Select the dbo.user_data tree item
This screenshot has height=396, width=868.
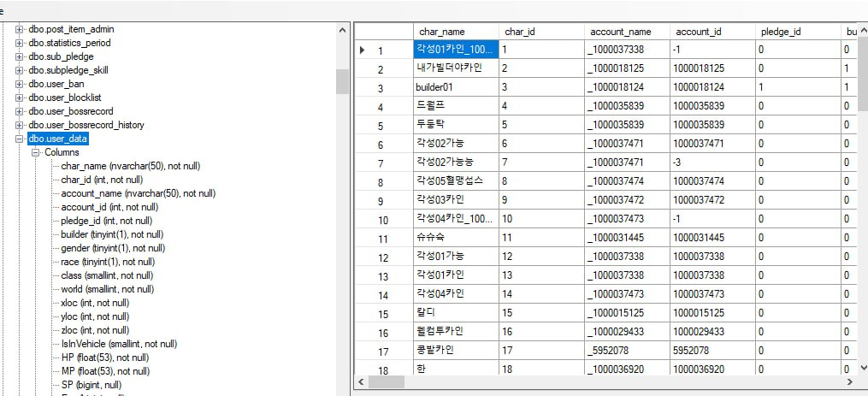click(58, 139)
